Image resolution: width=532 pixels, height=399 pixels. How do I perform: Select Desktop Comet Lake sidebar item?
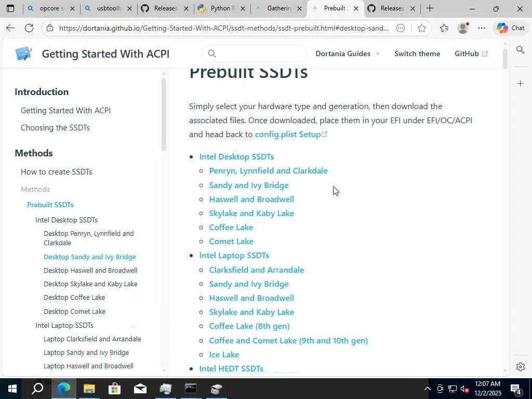(74, 312)
